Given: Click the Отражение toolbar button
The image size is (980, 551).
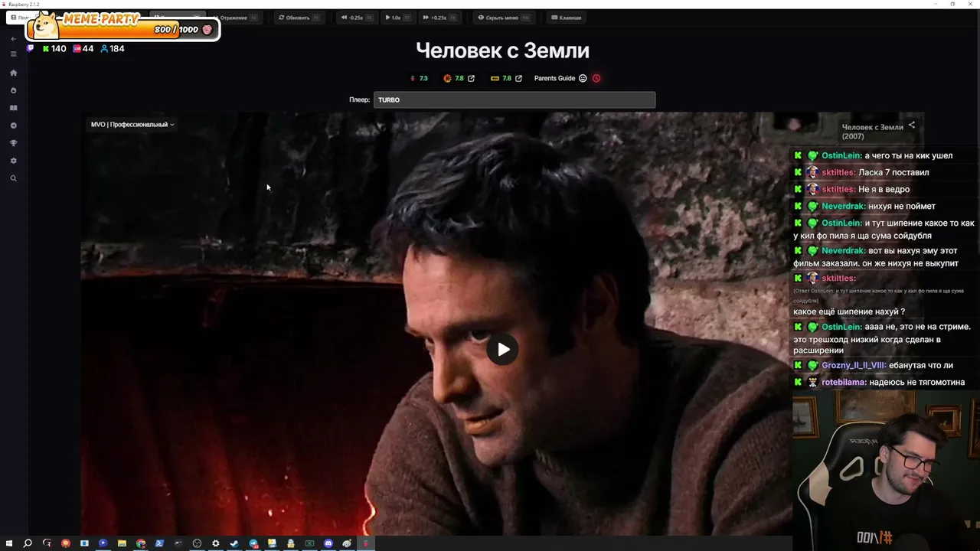Looking at the screenshot, I should 237,18.
